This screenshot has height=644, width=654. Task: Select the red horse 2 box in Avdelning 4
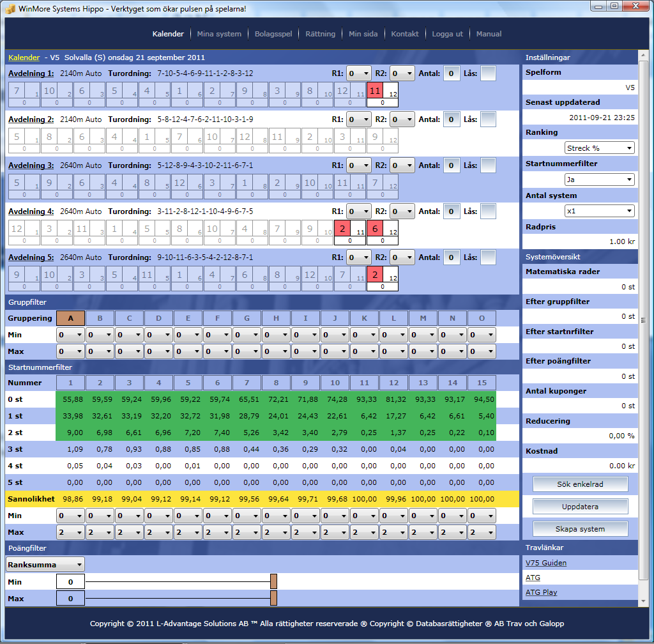(350, 233)
